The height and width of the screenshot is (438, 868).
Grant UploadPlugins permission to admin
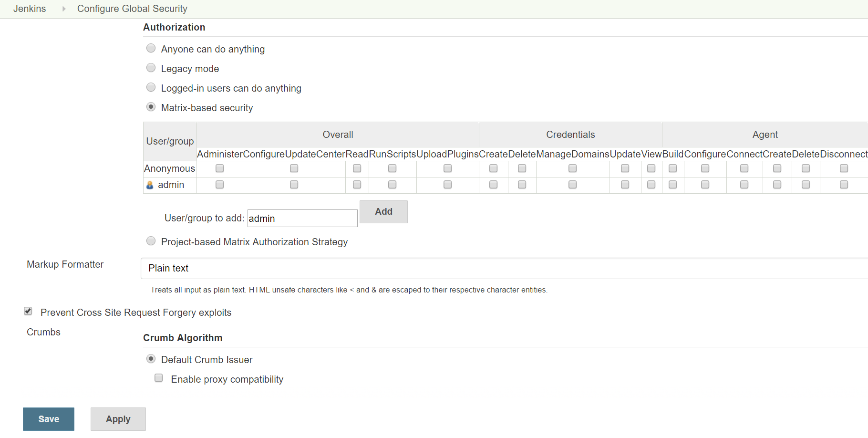(448, 185)
